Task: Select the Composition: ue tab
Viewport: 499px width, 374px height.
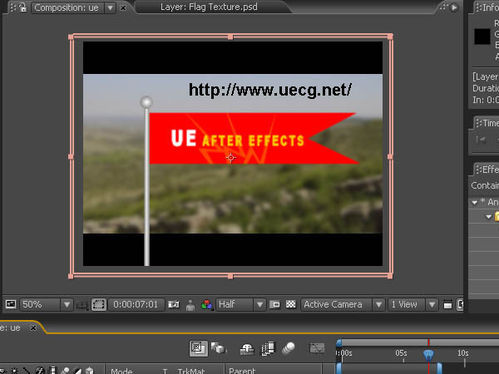Action: [x=67, y=7]
